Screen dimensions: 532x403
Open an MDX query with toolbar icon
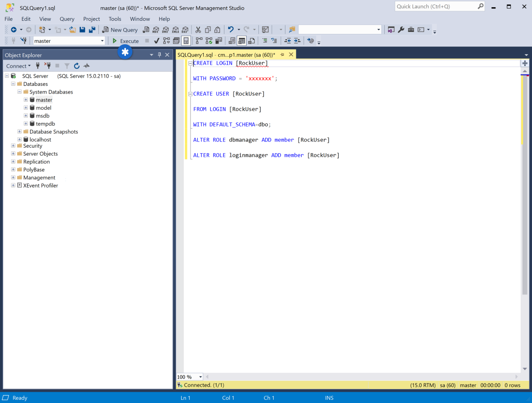[x=156, y=30]
